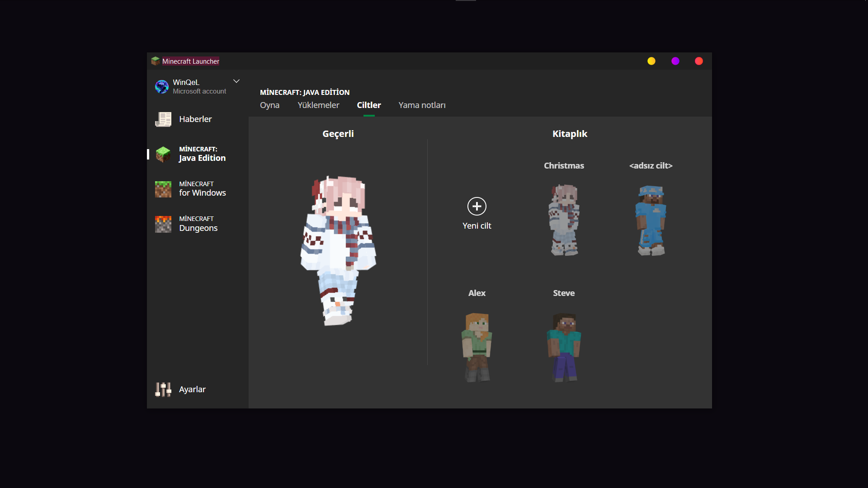Expand the WinQeL account dropdown chevron
Viewport: 868px width, 488px height.
click(x=236, y=81)
